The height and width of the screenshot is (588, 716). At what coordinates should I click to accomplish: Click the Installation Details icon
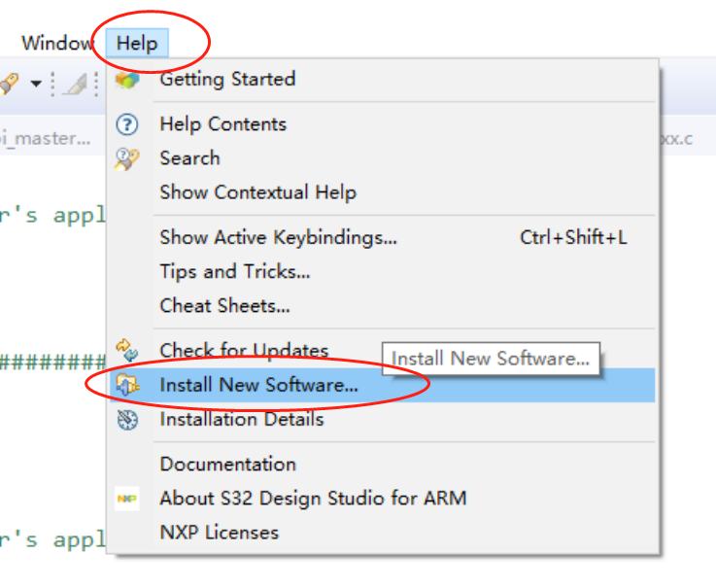click(x=127, y=420)
